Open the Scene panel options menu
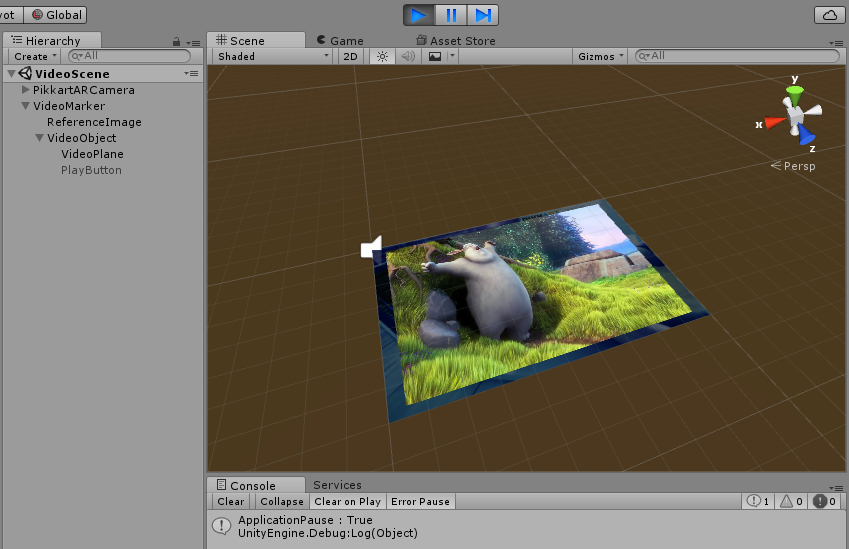Viewport: 849px width, 549px height. [x=835, y=43]
